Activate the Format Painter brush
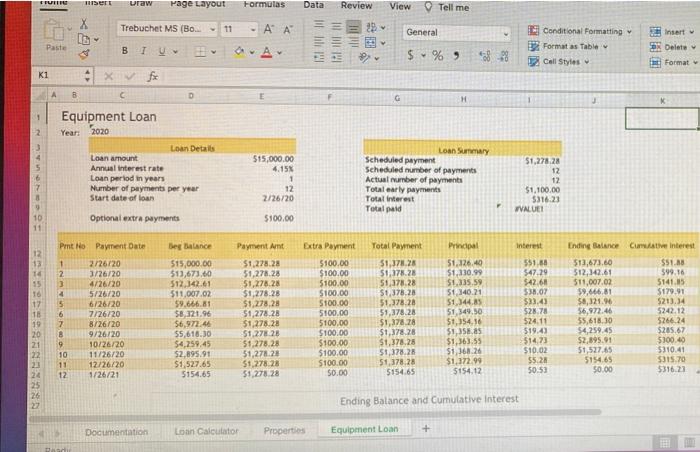 tap(84, 54)
